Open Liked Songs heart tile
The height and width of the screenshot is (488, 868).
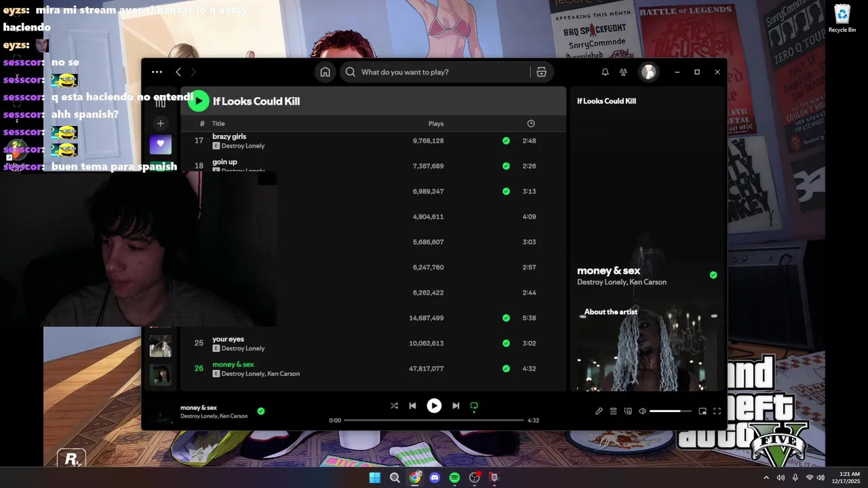161,144
